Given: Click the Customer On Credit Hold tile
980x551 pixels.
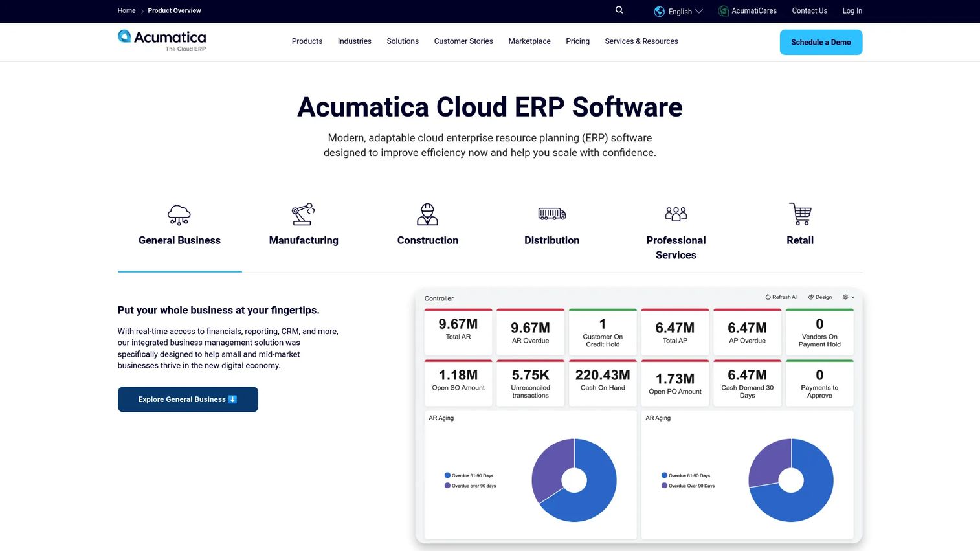Looking at the screenshot, I should 603,332.
